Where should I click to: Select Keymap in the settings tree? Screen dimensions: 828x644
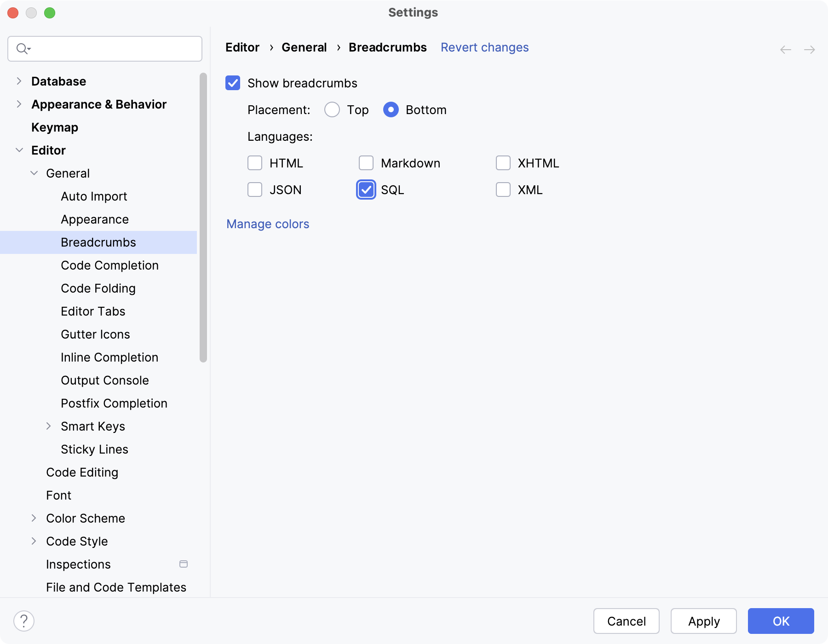(x=55, y=127)
